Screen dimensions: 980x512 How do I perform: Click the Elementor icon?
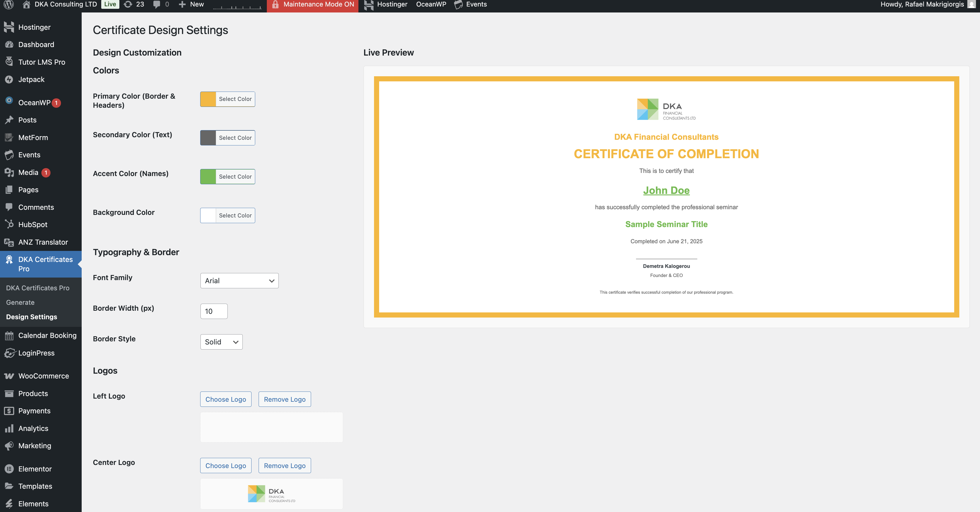coord(9,469)
